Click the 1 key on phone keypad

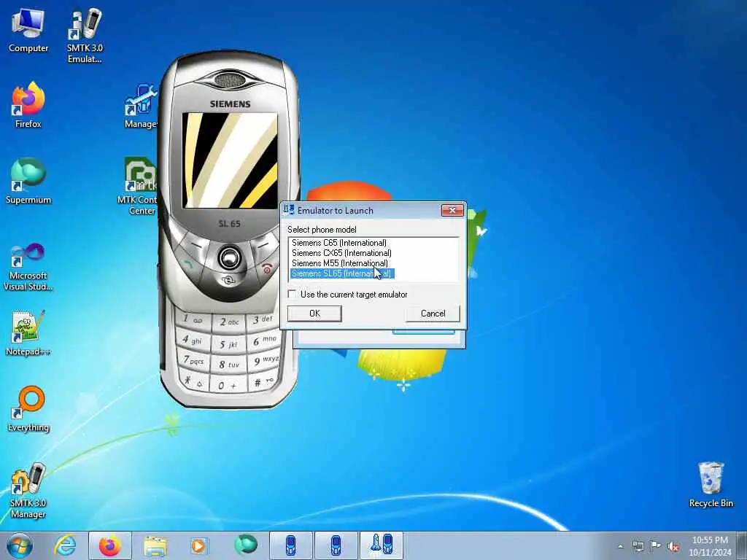193,319
